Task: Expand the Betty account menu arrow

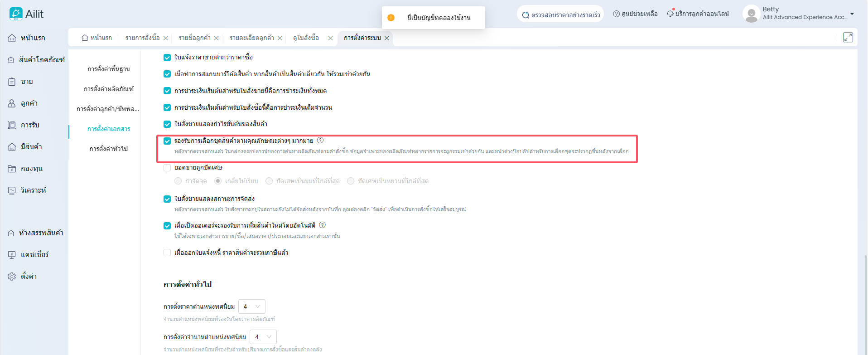Action: 852,14
